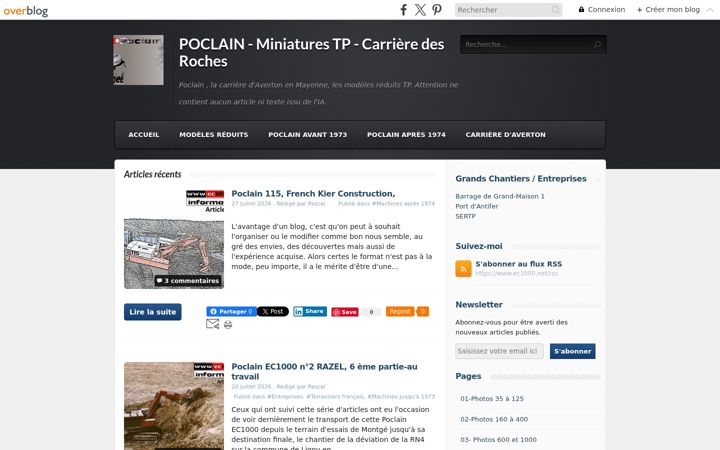Image resolution: width=720 pixels, height=450 pixels.
Task: Open Barrage de Grand-Maison 1 link
Action: pyautogui.click(x=500, y=196)
